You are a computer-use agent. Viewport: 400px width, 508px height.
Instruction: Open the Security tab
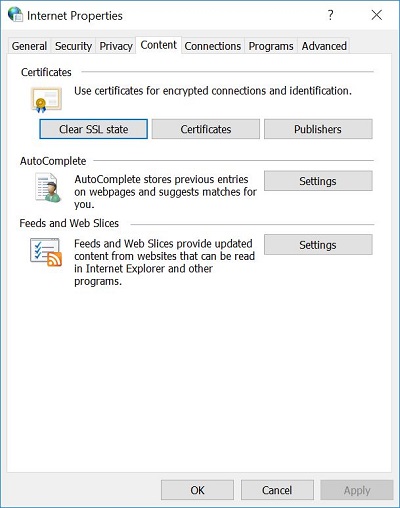[73, 46]
